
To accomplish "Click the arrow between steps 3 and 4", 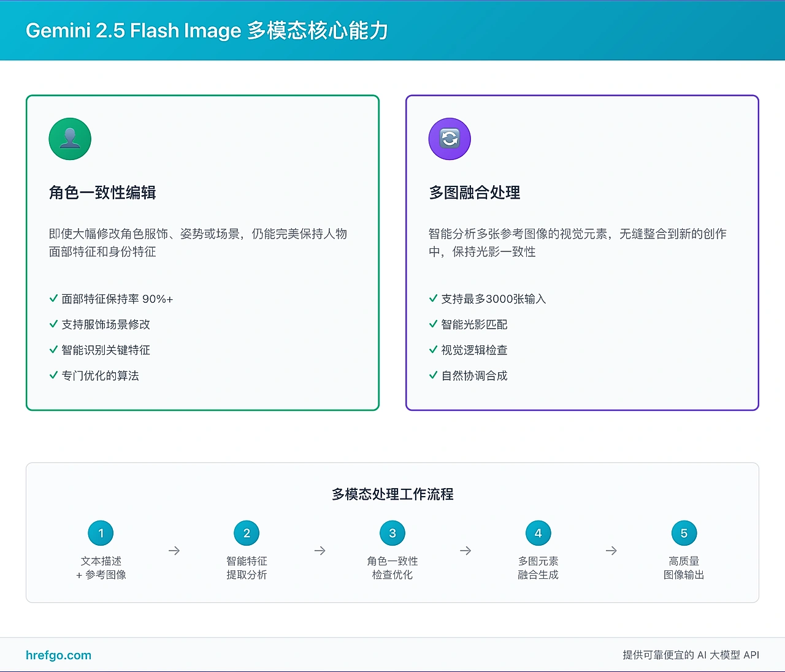I will pyautogui.click(x=465, y=551).
